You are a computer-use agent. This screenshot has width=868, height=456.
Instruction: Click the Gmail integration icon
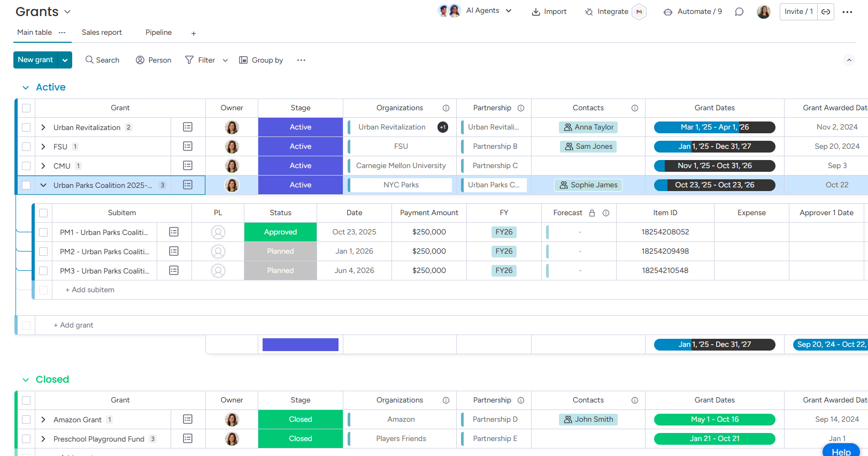[x=639, y=12]
